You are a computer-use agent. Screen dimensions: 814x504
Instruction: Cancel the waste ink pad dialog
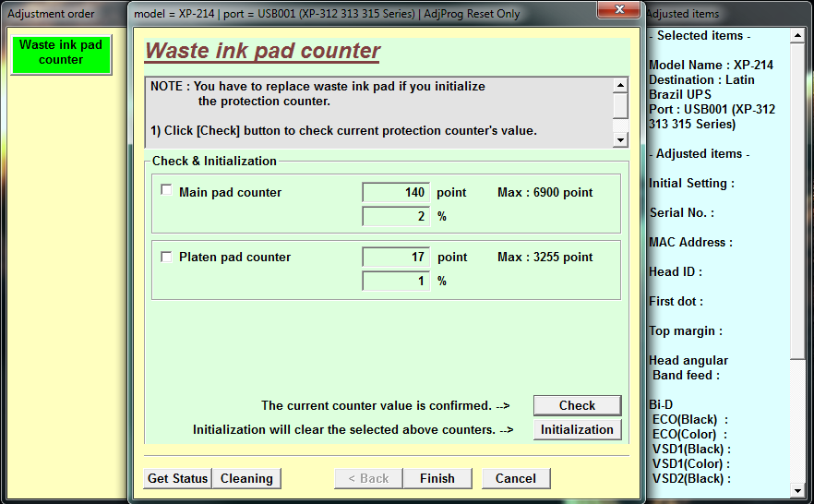515,478
